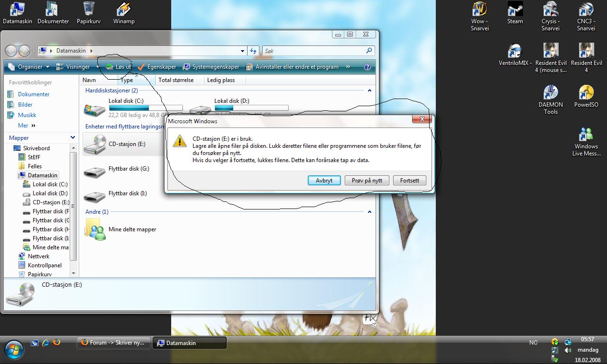The height and width of the screenshot is (364, 607).
Task: Select the CNC3 - Snarvei shortcut
Action: click(x=586, y=16)
